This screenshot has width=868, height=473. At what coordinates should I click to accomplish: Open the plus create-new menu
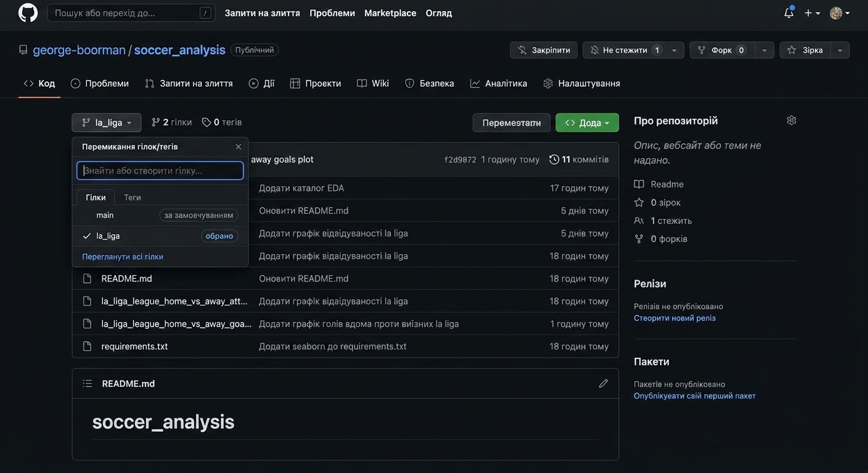[812, 13]
